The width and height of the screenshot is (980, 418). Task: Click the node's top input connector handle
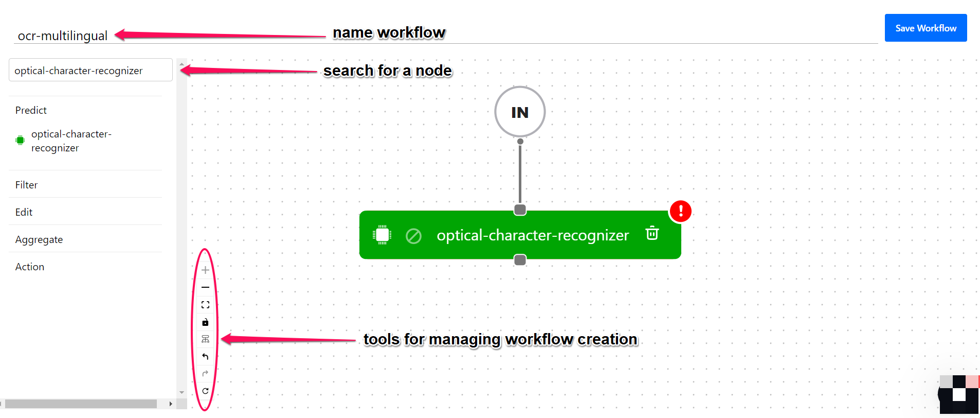[520, 210]
